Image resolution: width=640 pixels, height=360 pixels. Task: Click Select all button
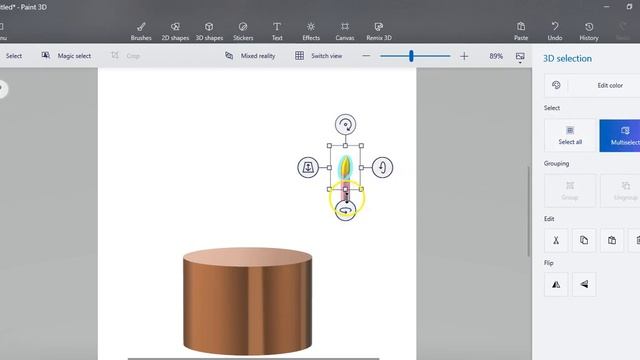pos(570,136)
